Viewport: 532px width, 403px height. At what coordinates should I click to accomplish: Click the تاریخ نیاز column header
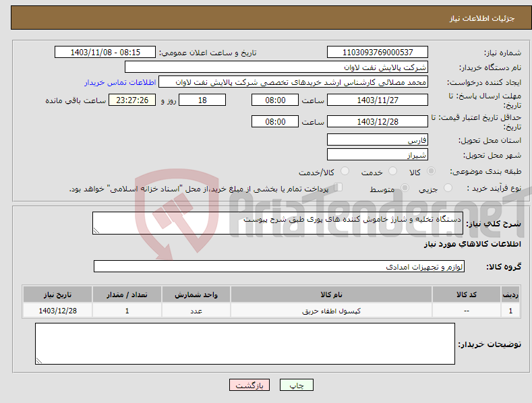(x=57, y=294)
